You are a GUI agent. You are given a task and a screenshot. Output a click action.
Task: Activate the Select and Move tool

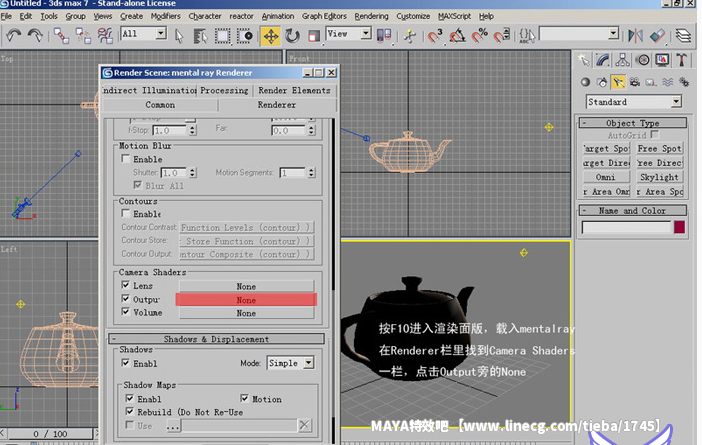point(270,36)
